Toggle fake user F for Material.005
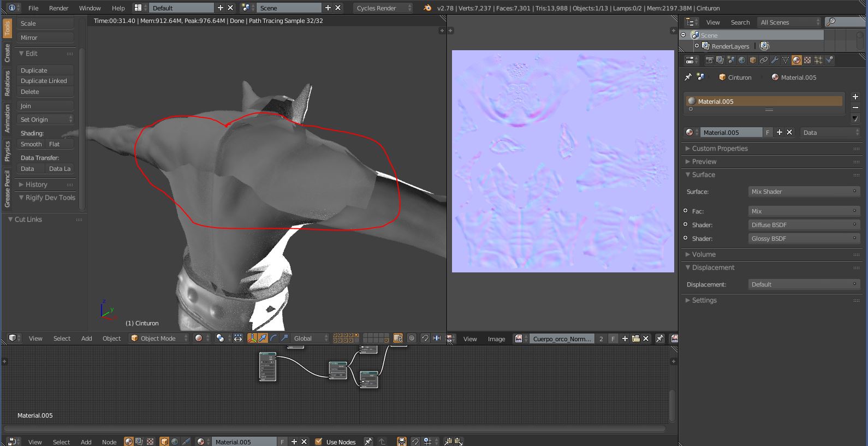Viewport: 868px width, 446px height. [x=768, y=133]
